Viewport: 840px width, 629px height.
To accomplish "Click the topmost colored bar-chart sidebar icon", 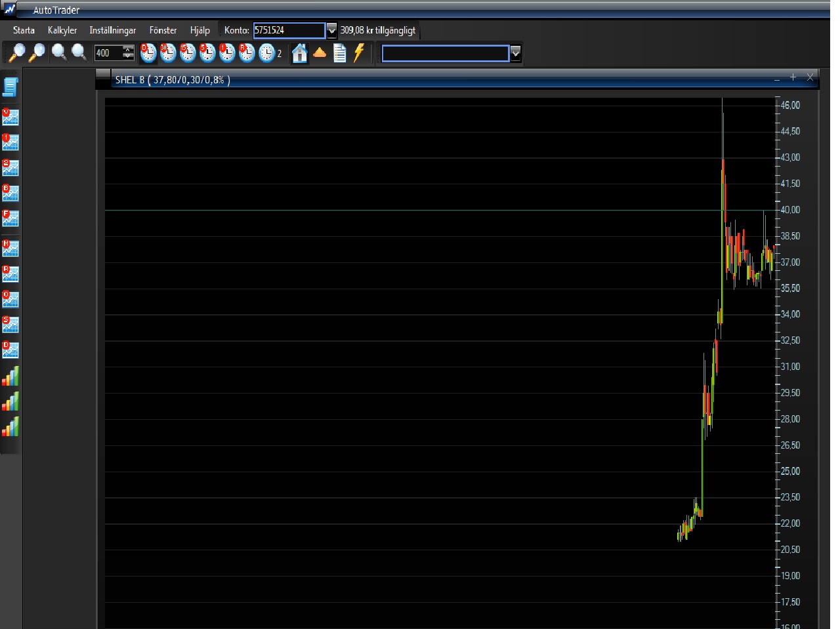I will coord(10,376).
